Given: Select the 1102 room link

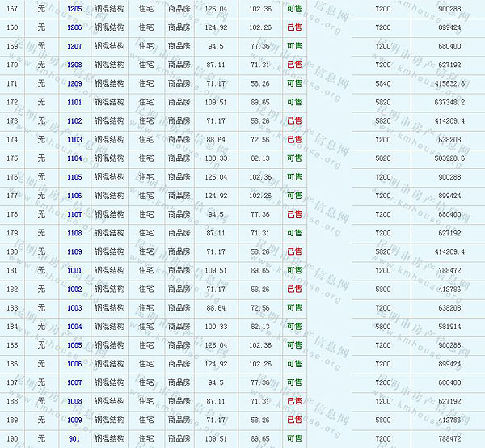Looking at the screenshot, I should 74,120.
